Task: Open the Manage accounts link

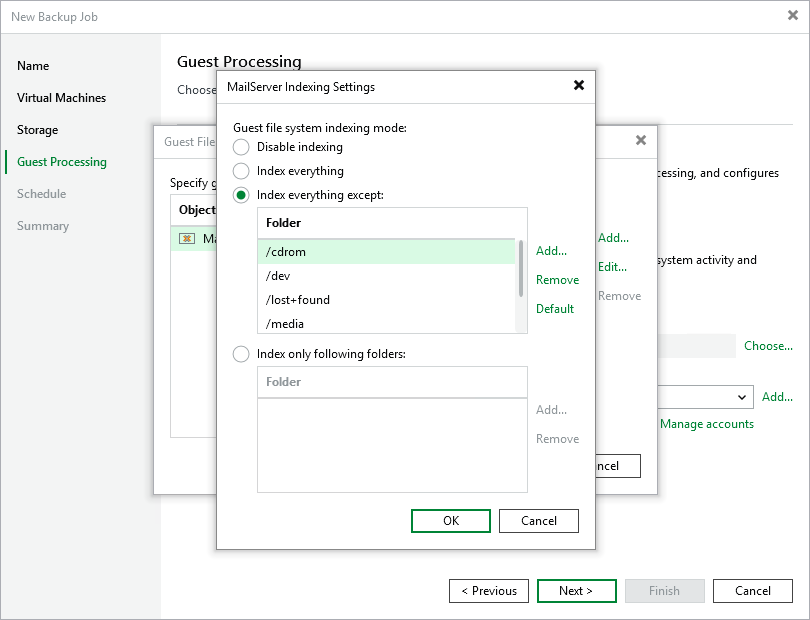Action: [706, 423]
